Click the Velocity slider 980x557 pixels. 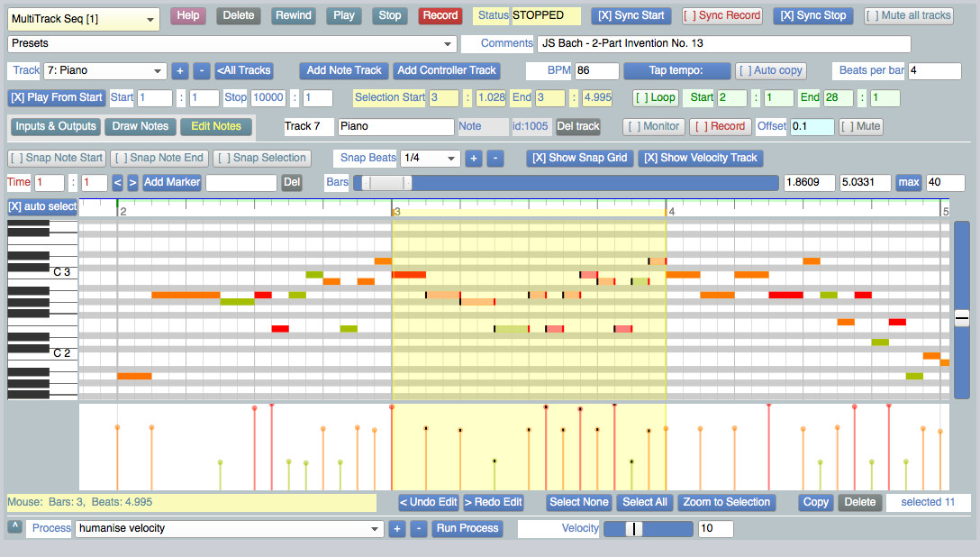point(648,528)
